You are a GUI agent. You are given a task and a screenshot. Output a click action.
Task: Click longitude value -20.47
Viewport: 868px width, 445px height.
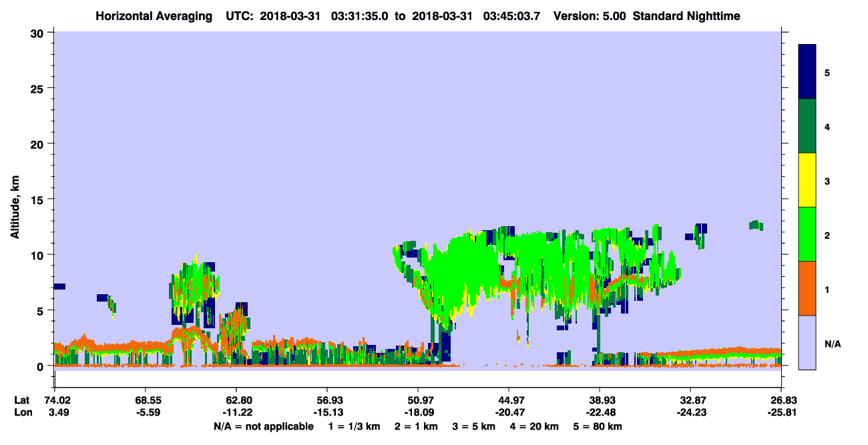click(x=509, y=412)
